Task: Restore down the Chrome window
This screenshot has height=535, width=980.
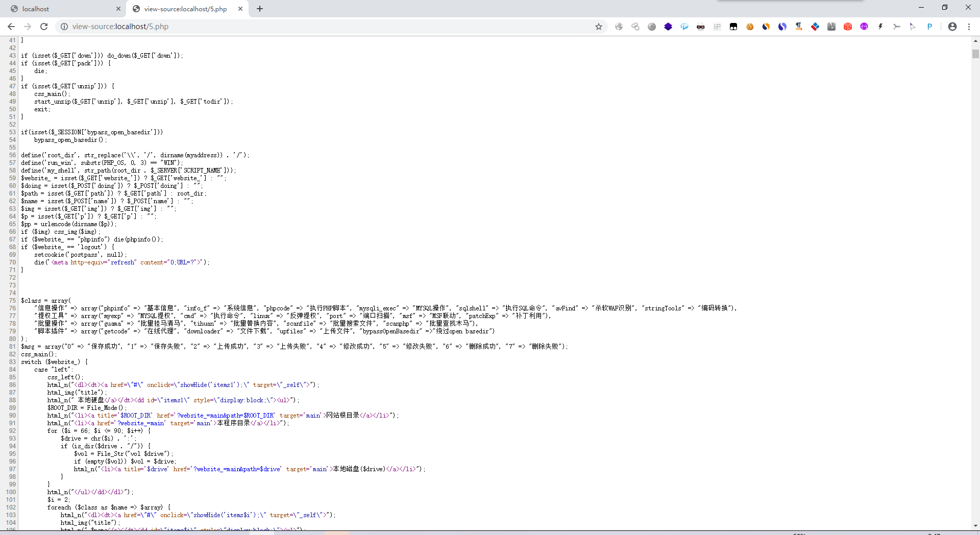Action: click(945, 7)
